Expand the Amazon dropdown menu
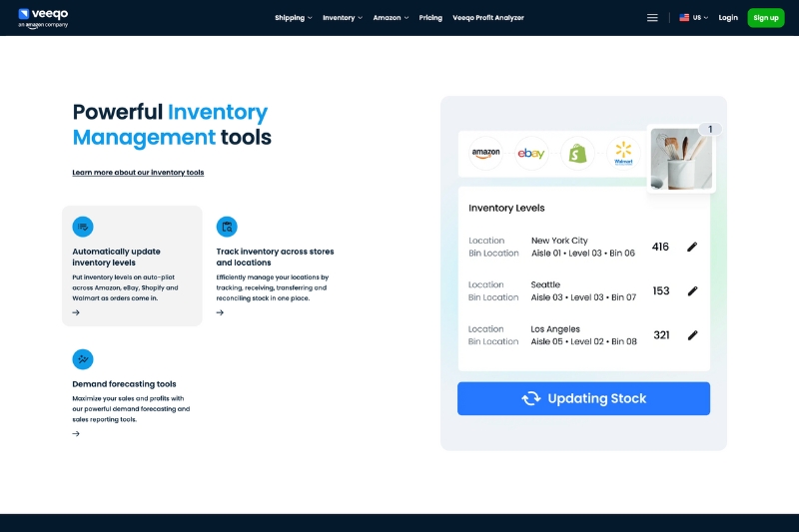 tap(391, 18)
